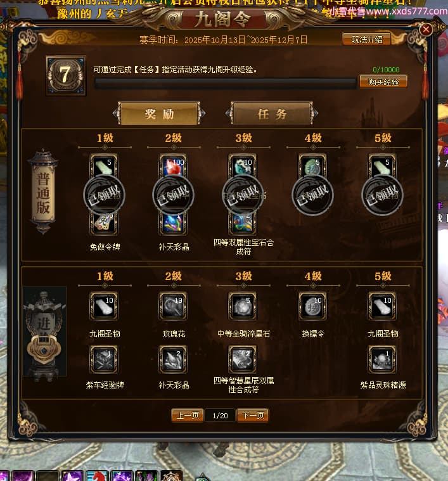Click the advanced version lantern badge
This screenshot has width=448, height=481.
point(45,331)
